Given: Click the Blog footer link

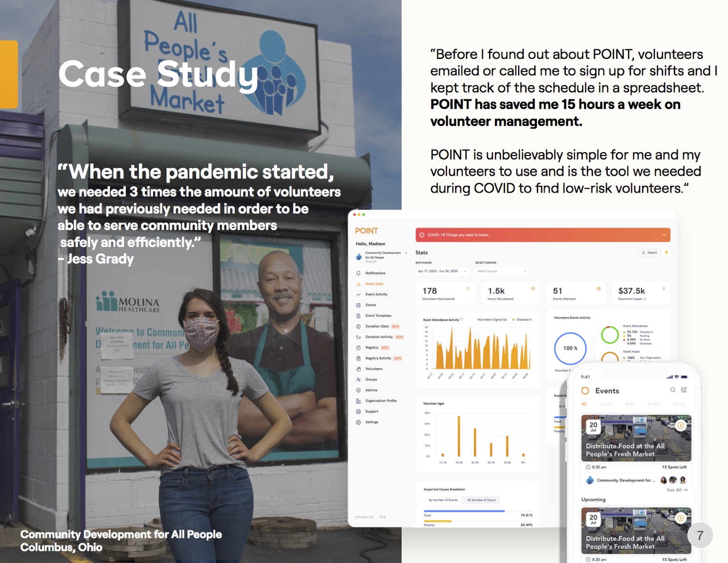Looking at the screenshot, I should pyautogui.click(x=382, y=517).
